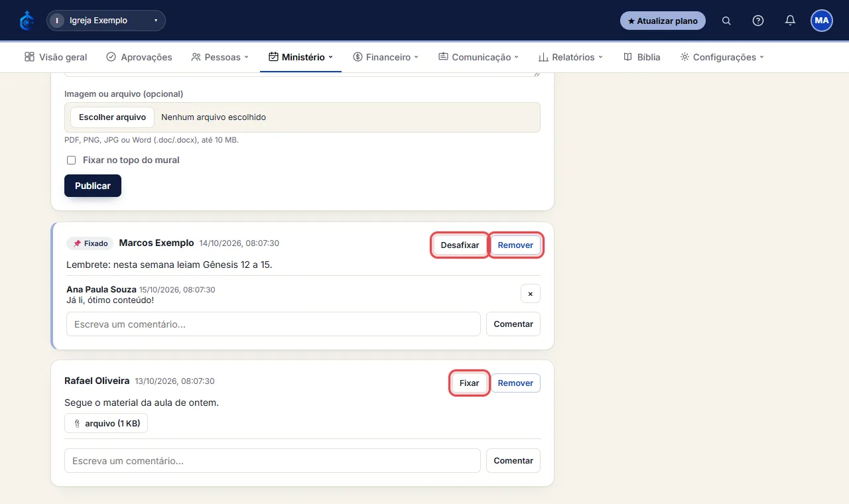Expand the Ministério menu
The image size is (849, 504).
click(x=300, y=57)
